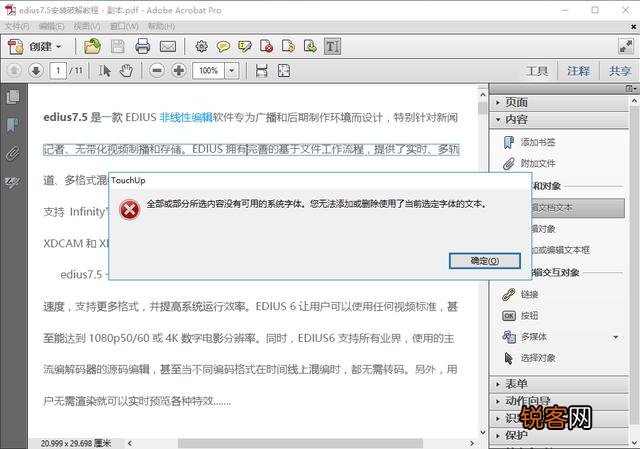Choose the text Select tool cursor

104,71
